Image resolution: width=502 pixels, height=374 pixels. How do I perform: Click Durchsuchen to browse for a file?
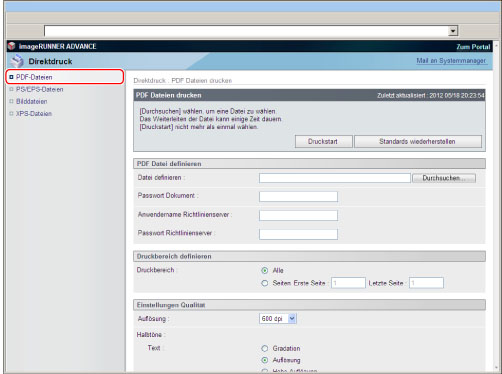(x=444, y=178)
